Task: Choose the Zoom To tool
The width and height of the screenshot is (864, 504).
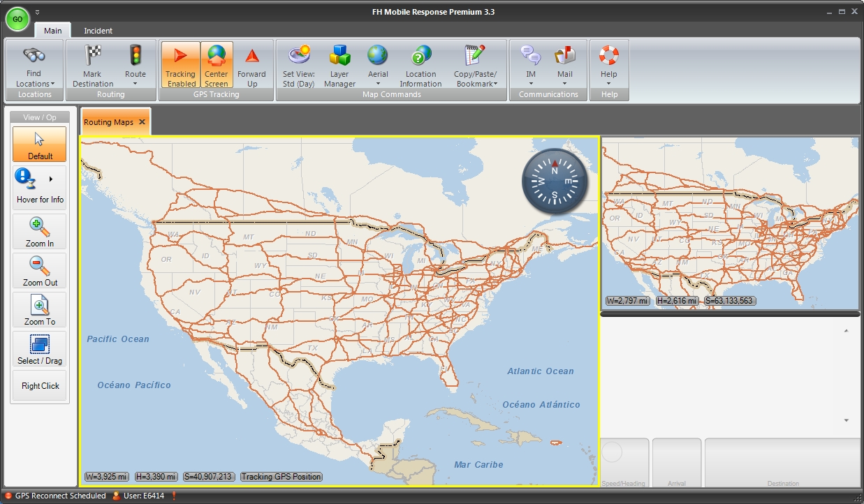Action: 40,310
